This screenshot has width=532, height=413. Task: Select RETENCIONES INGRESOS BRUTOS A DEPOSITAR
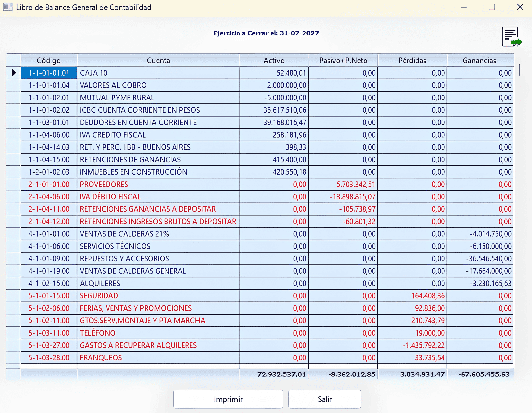click(x=158, y=222)
